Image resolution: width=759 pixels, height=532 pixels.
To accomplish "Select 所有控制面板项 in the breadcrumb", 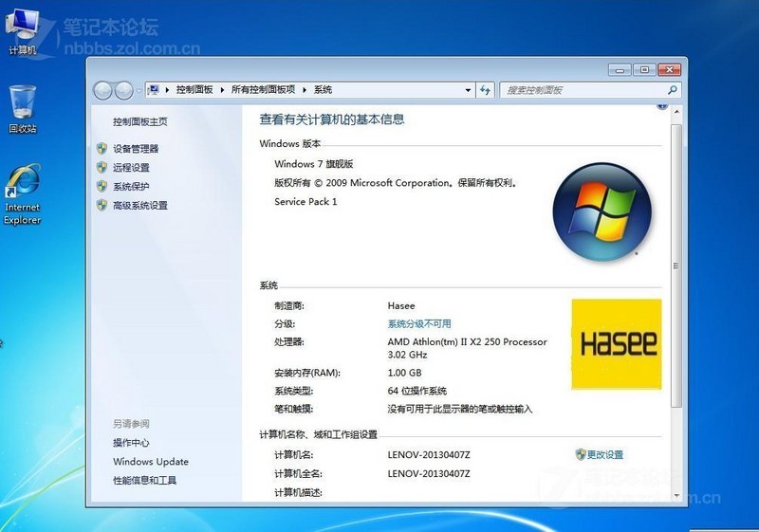I will [x=263, y=89].
